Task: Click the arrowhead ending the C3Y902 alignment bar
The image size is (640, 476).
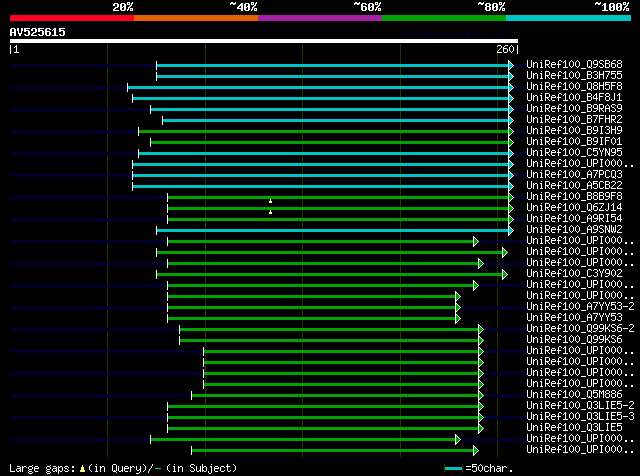Action: tap(505, 274)
